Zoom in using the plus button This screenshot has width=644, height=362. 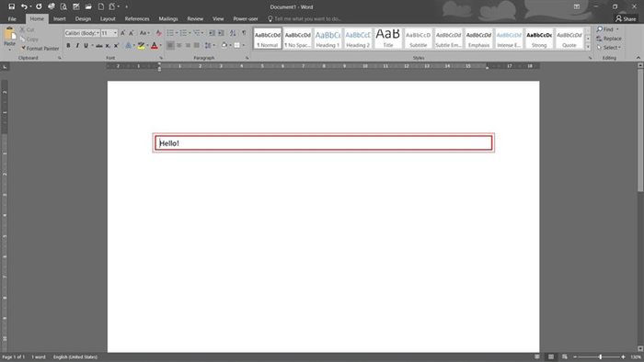coord(623,356)
